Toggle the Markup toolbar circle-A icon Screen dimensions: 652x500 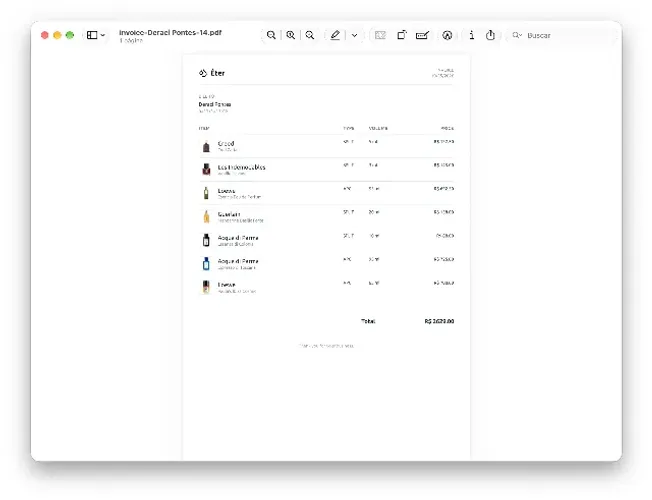pyautogui.click(x=447, y=35)
